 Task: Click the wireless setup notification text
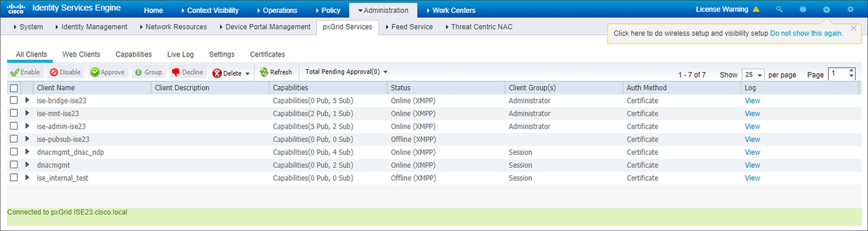691,33
